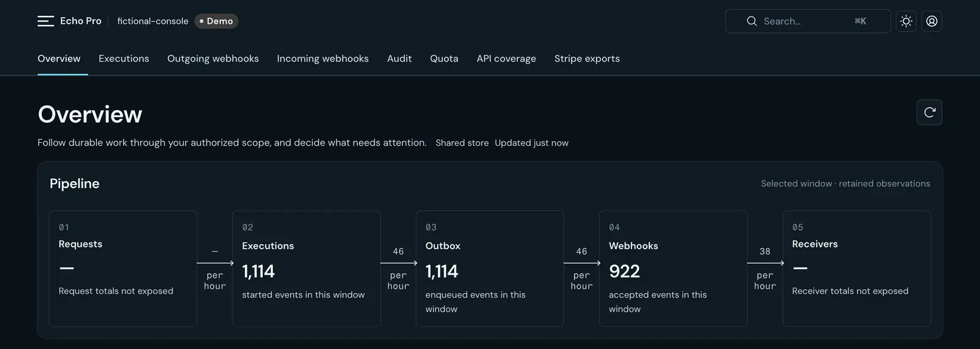
Task: Click the Overview page heading
Action: tap(90, 114)
